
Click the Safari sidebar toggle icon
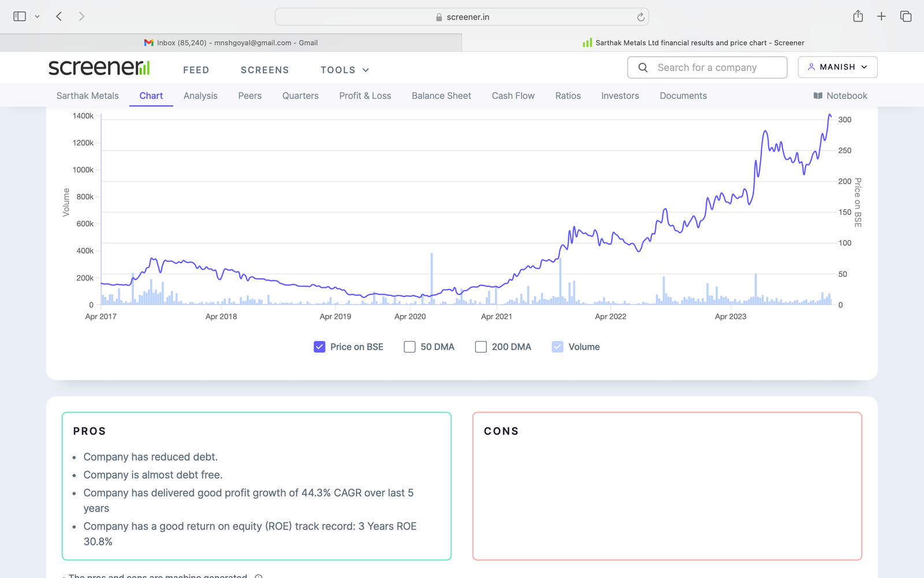(x=20, y=17)
